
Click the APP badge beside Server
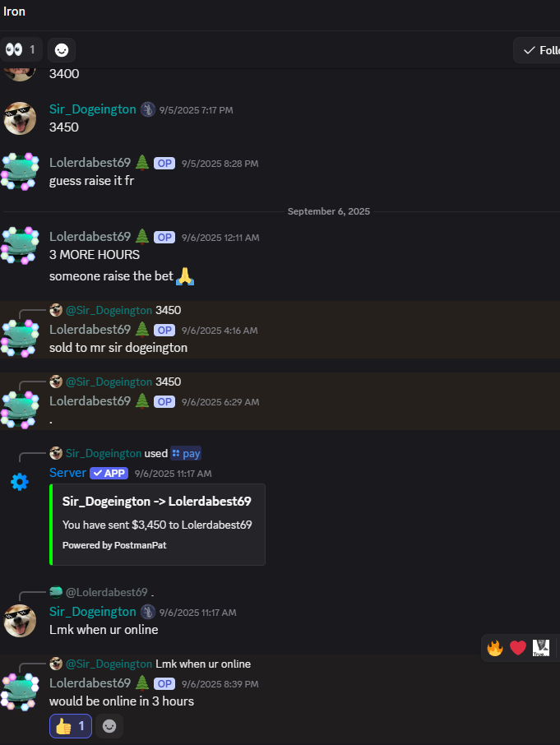[x=109, y=473]
